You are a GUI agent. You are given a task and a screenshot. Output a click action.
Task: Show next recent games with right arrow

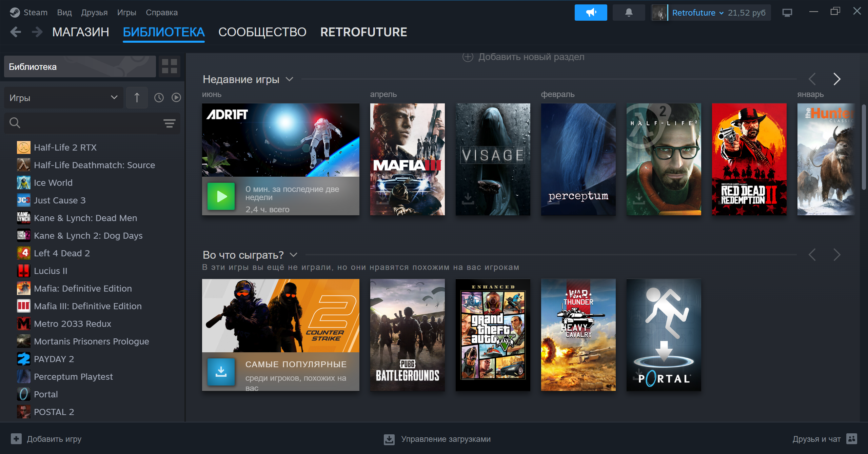tap(837, 79)
